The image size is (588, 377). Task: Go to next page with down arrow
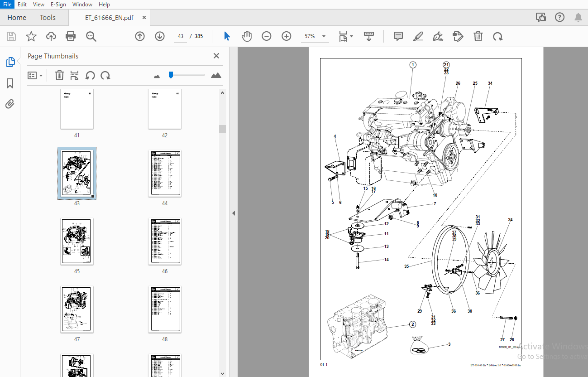pyautogui.click(x=160, y=36)
